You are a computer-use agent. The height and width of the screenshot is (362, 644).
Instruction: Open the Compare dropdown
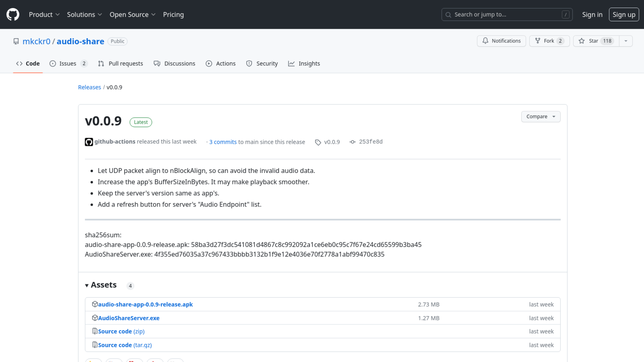click(540, 117)
